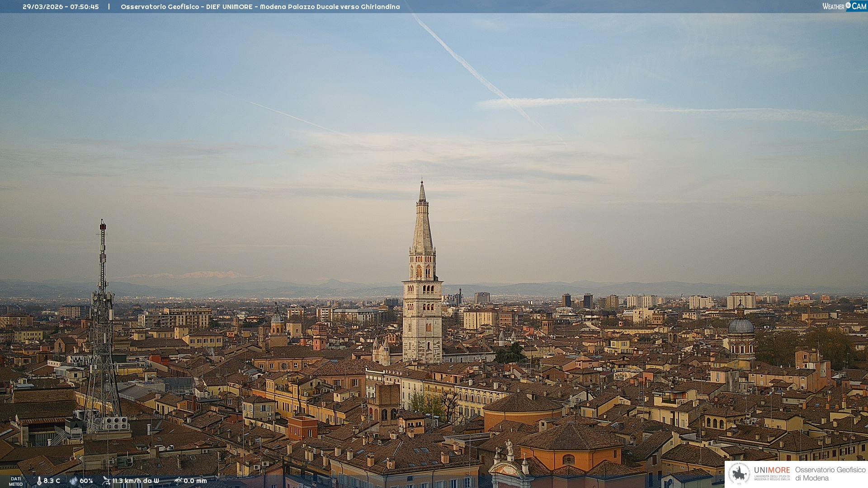Click the 0.0 mm rainfall value
This screenshot has width=868, height=488.
195,481
